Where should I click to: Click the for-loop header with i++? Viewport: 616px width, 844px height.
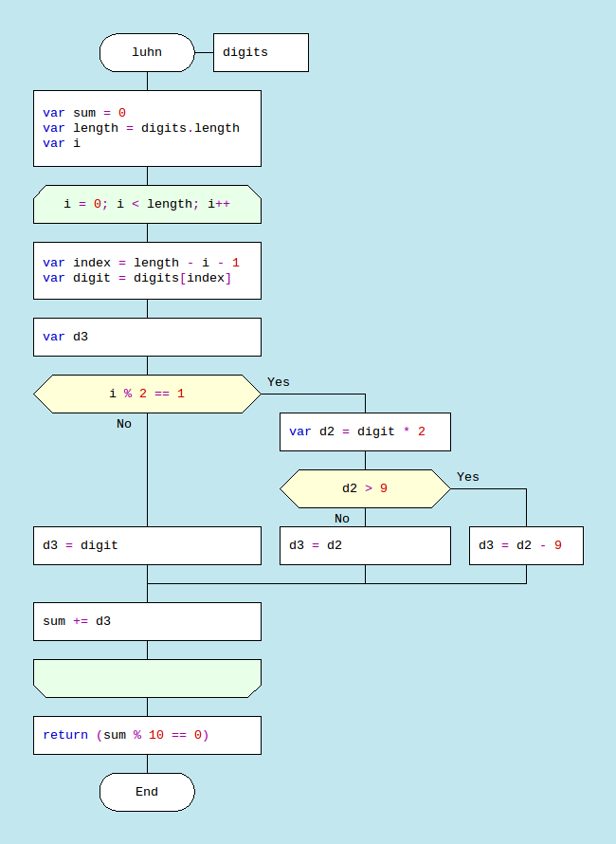[147, 204]
